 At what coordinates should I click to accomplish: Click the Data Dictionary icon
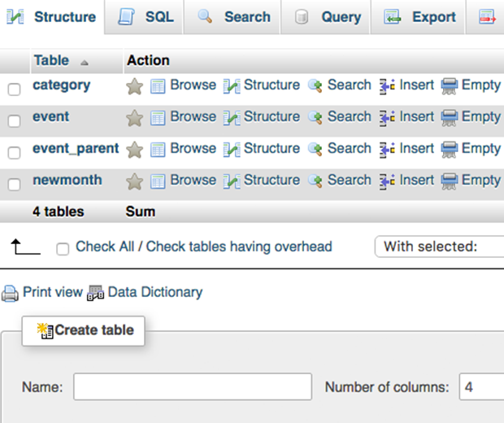click(96, 293)
